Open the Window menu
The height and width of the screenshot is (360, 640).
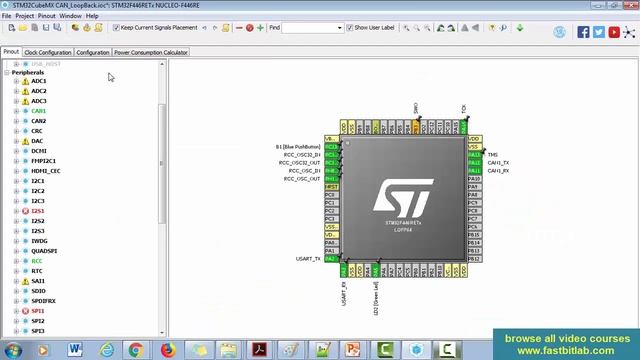[x=70, y=16]
